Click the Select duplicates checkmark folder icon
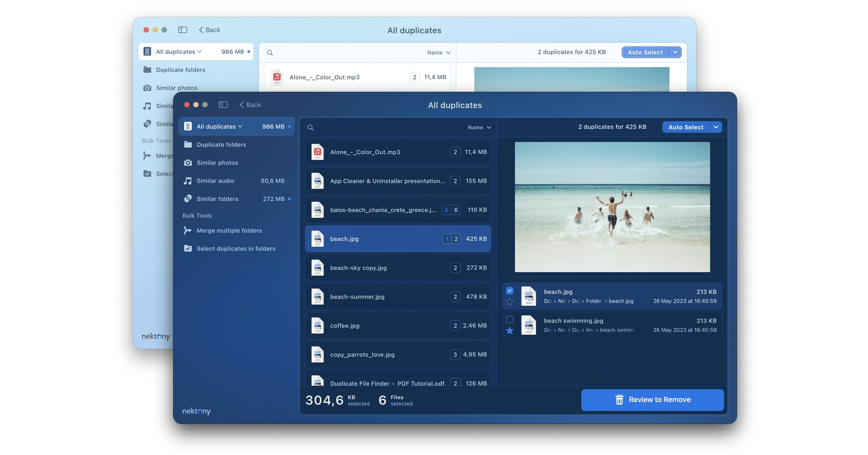 click(x=188, y=249)
